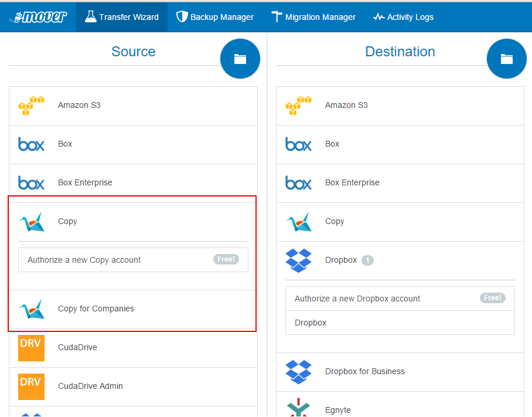
Task: Select the existing Dropbox account entry
Action: point(400,323)
